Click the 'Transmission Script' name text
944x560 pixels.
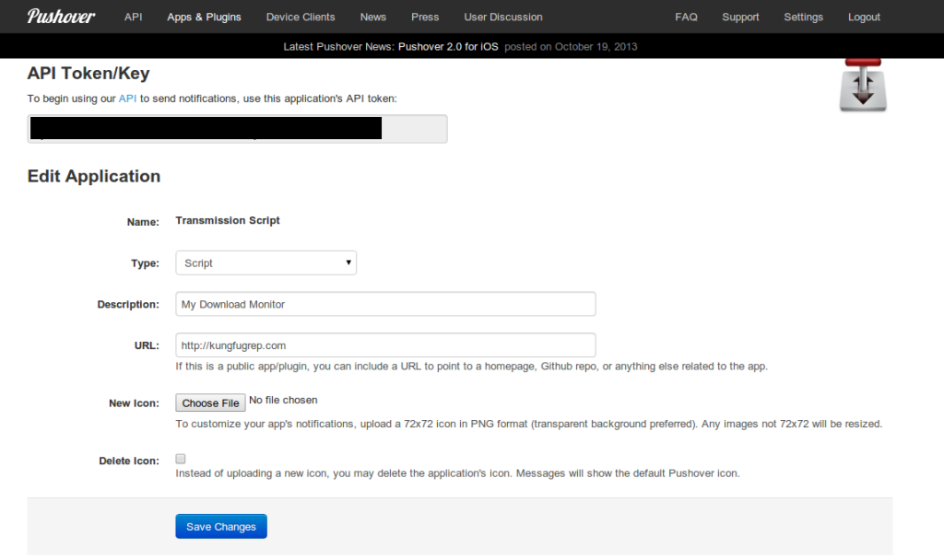coord(228,220)
